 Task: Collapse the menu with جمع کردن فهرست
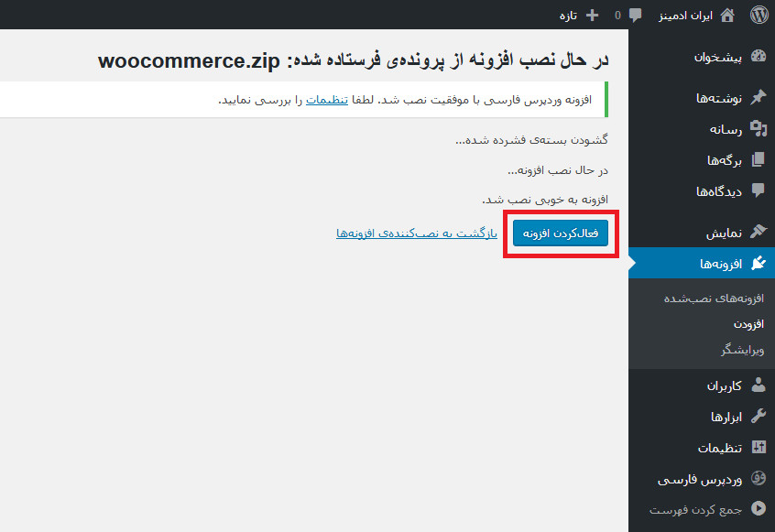coord(707,509)
